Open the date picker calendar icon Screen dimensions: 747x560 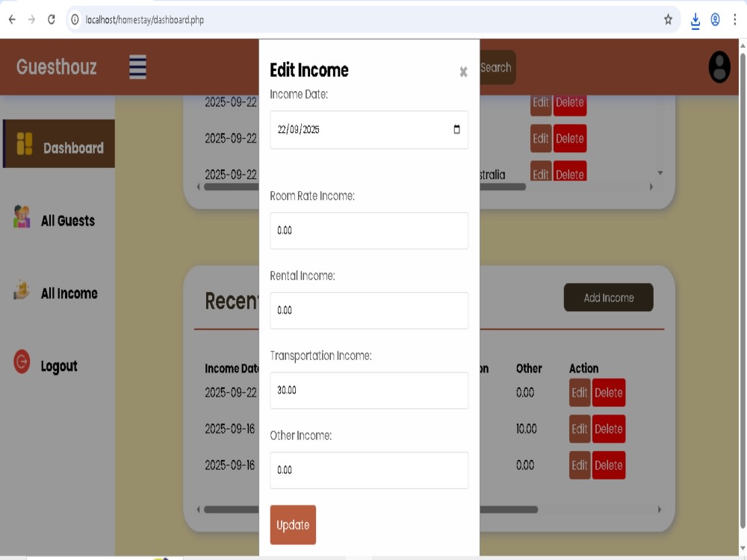tap(456, 129)
